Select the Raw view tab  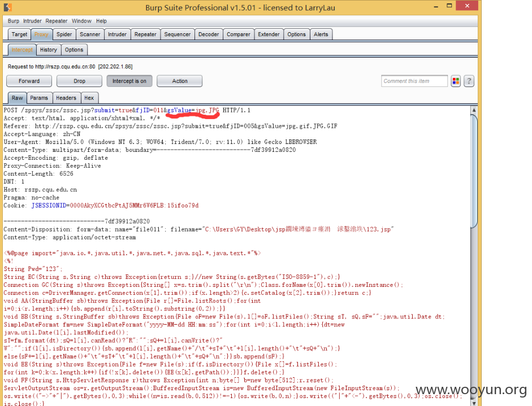coord(18,98)
